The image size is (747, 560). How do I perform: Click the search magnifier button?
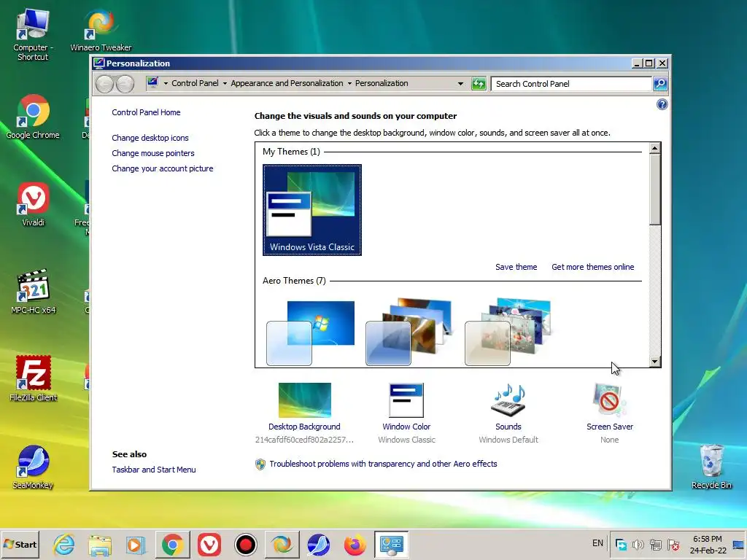(x=659, y=84)
